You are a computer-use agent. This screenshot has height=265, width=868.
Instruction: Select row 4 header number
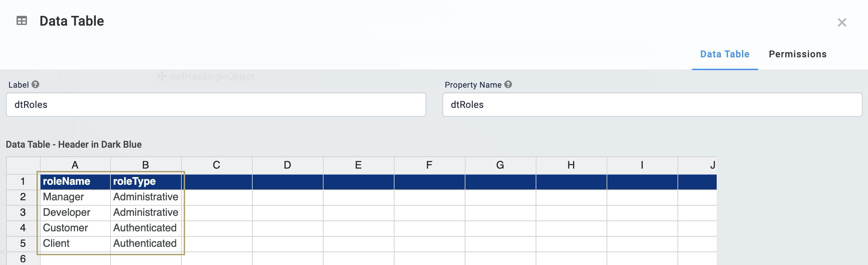pyautogui.click(x=23, y=228)
